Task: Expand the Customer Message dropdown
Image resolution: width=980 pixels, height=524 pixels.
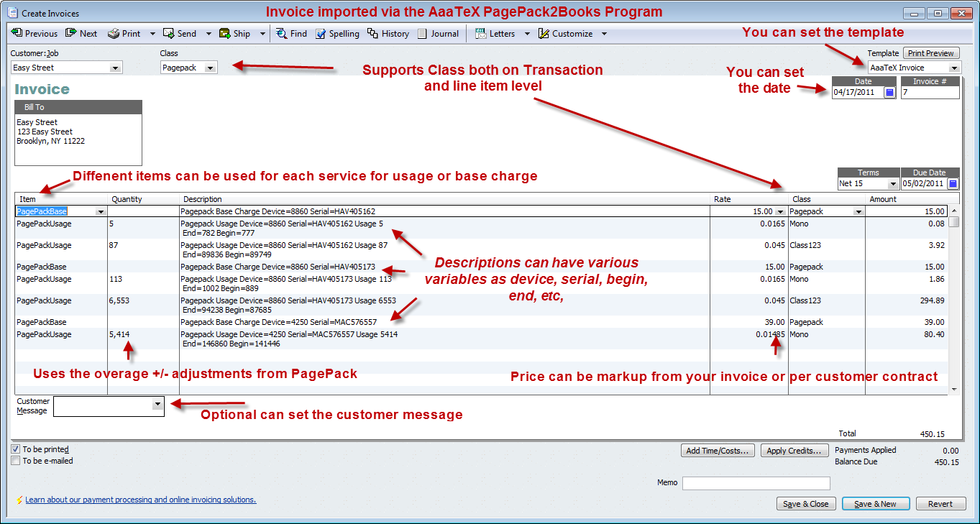Action: click(x=157, y=405)
